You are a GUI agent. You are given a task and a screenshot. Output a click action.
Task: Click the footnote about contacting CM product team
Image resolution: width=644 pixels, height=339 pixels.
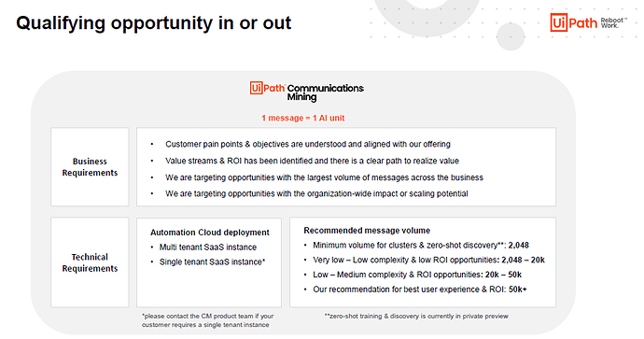208,320
